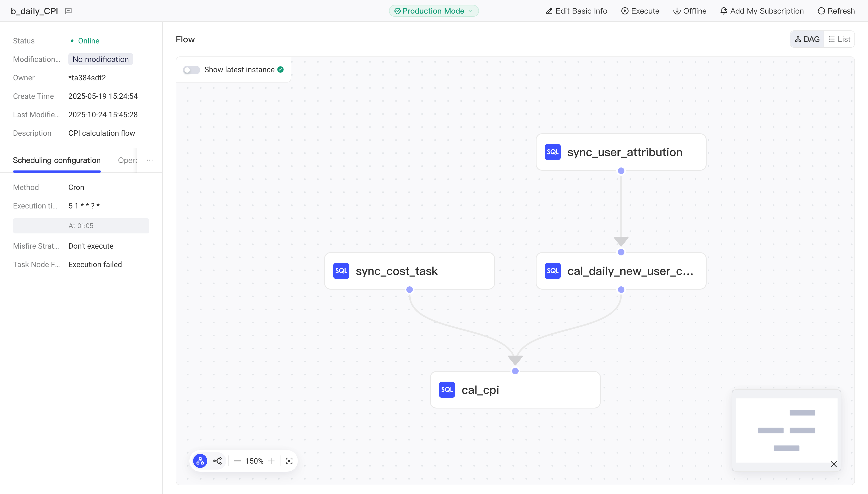
Task: Click SQL icon of cal_cpi node
Action: [447, 389]
